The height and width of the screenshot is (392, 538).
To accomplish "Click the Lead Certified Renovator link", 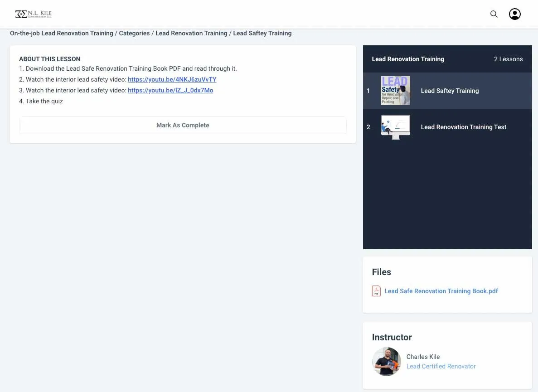I will (x=441, y=366).
